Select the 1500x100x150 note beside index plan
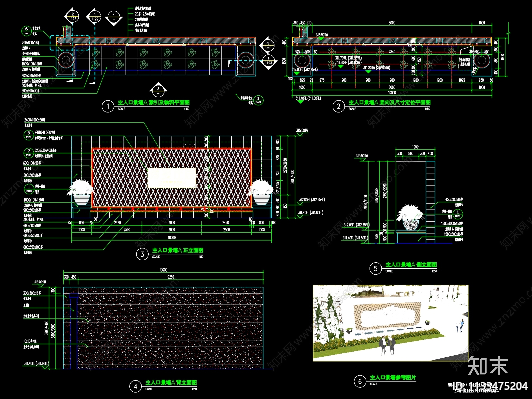 point(32,64)
